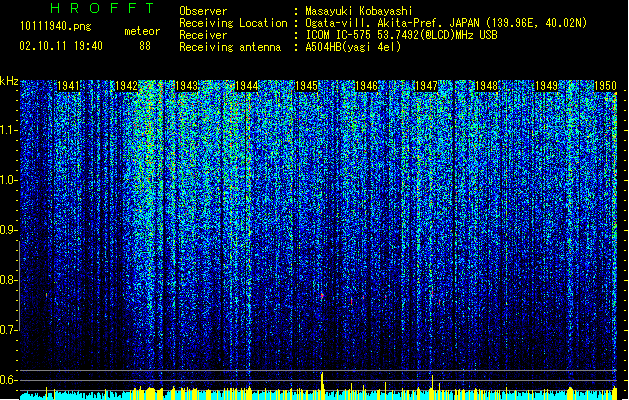Click the date stamp 02.10.11 19:40
The height and width of the screenshot is (400, 629).
61,46
